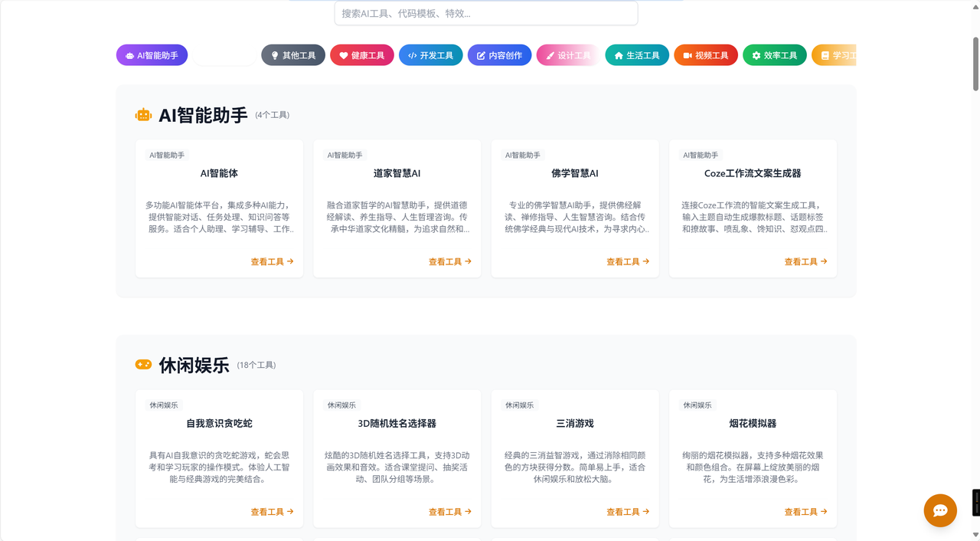Image resolution: width=980 pixels, height=541 pixels.
Task: Click 查看工具 link on AI智能体 card
Action: click(x=272, y=262)
